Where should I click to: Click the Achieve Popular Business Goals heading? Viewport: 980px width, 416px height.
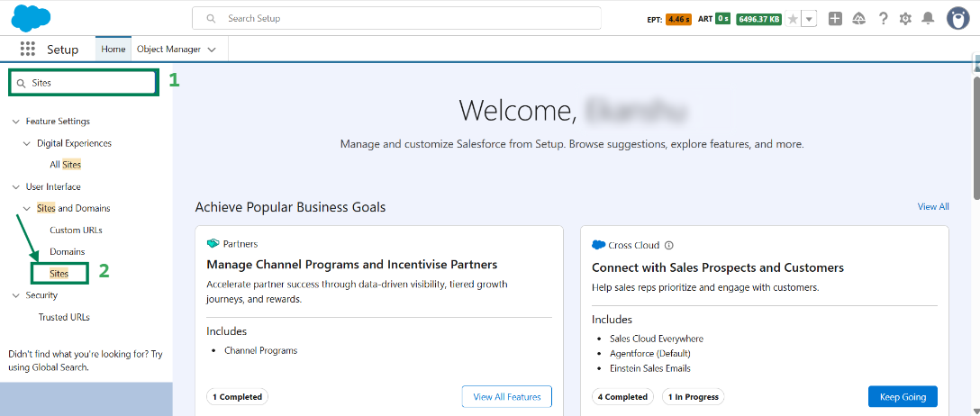[291, 207]
